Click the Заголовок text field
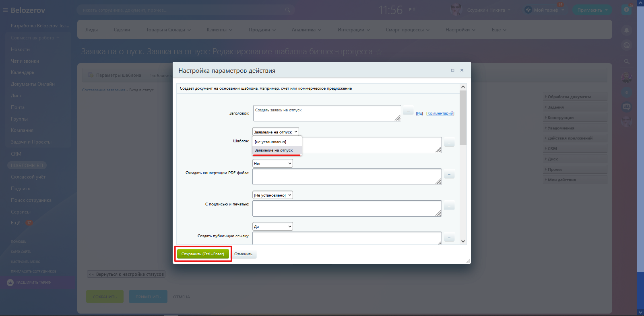The height and width of the screenshot is (316, 644). [x=327, y=113]
